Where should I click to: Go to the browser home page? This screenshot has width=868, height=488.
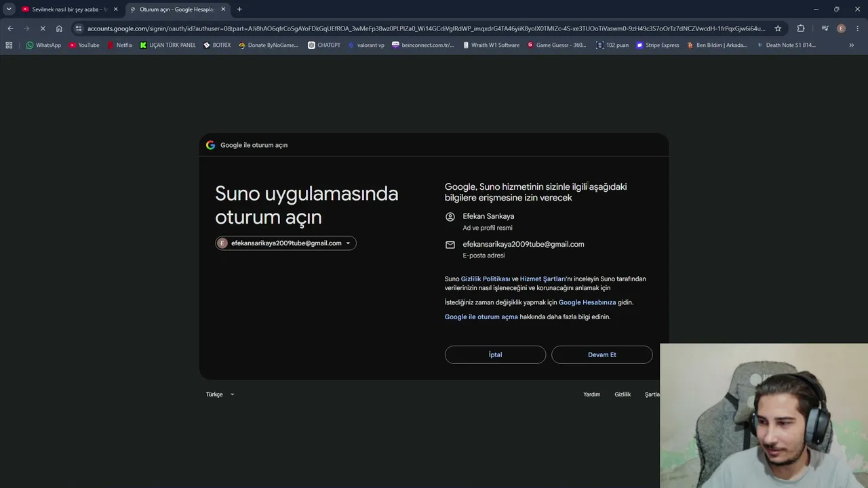coord(59,28)
